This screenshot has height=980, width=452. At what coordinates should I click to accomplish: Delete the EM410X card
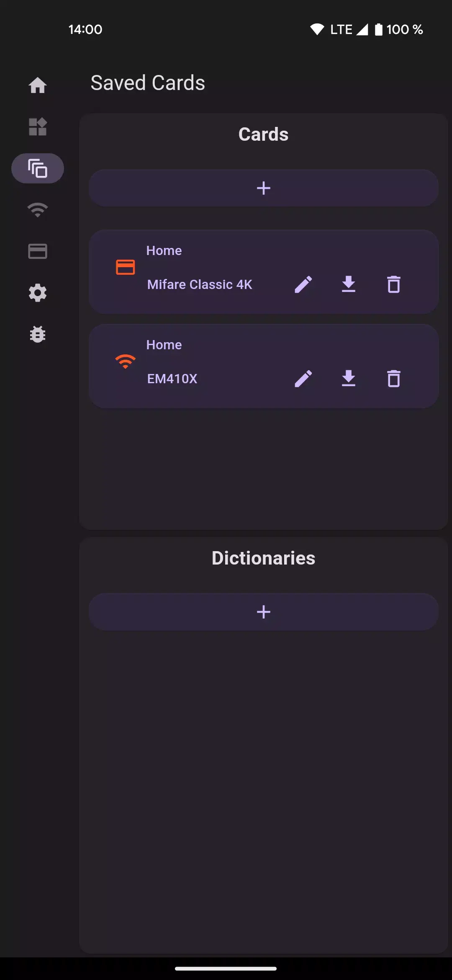pyautogui.click(x=393, y=378)
